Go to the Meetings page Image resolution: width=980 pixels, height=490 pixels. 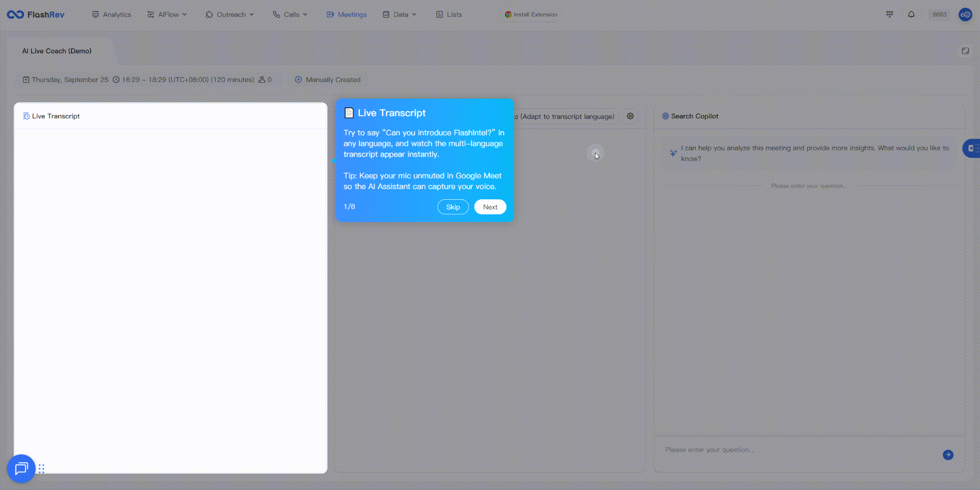click(x=347, y=14)
